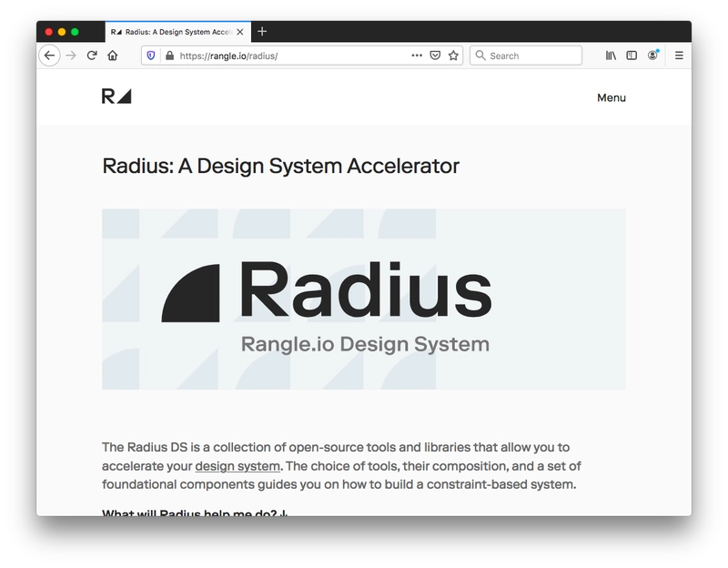Viewport: 728px width, 568px height.
Task: Close the Radius tab
Action: [x=240, y=32]
